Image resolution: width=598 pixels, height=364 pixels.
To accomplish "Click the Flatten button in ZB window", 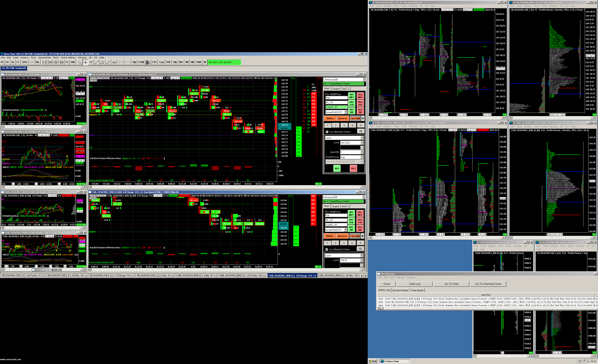I will pyautogui.click(x=330, y=118).
